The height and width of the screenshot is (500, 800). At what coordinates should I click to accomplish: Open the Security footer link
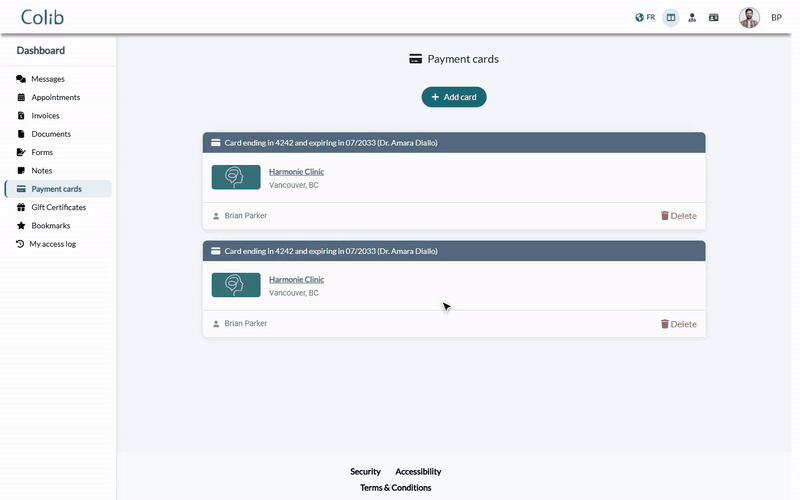tap(365, 471)
